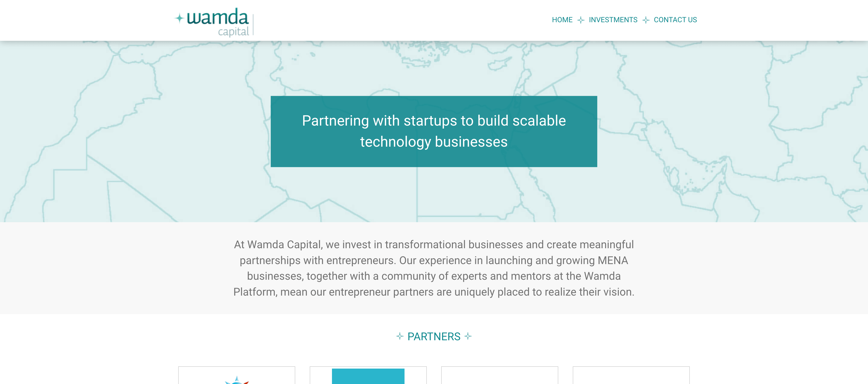This screenshot has height=384, width=868.
Task: Navigate to CONTACT US
Action: [x=675, y=20]
